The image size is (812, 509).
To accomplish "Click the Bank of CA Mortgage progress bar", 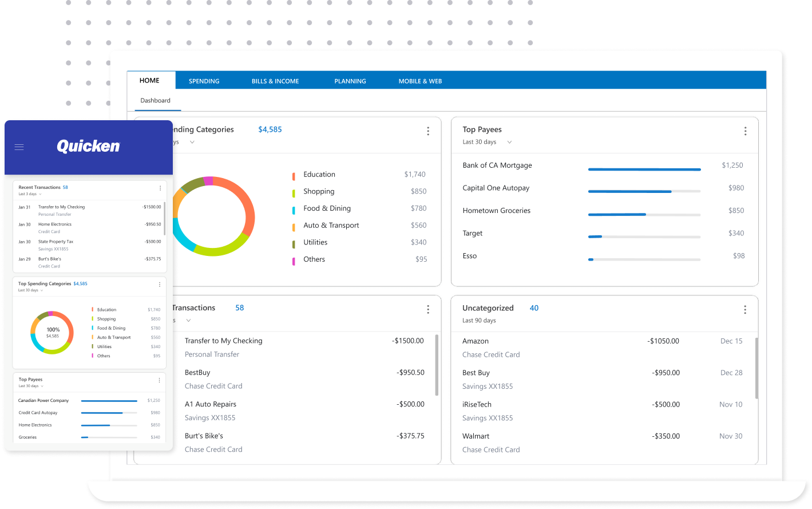I will pyautogui.click(x=644, y=169).
